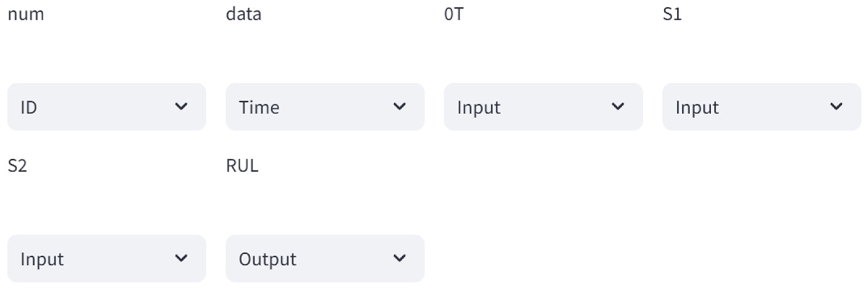Viewport: 868px width, 292px height.
Task: Click the 'S1' column label
Action: click(672, 14)
